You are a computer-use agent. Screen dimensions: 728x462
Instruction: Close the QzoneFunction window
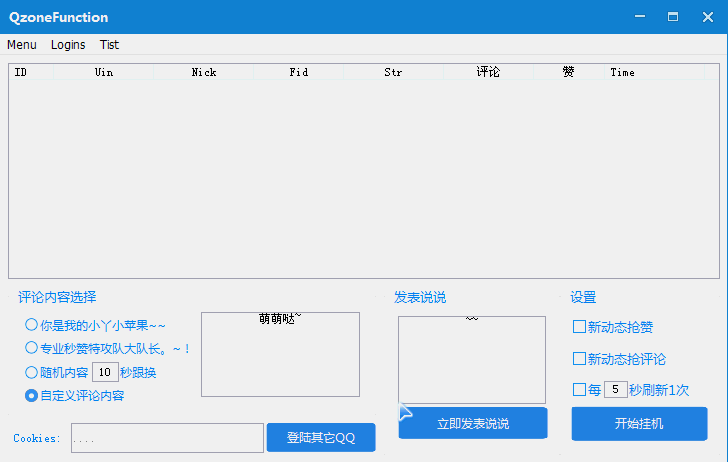point(708,17)
